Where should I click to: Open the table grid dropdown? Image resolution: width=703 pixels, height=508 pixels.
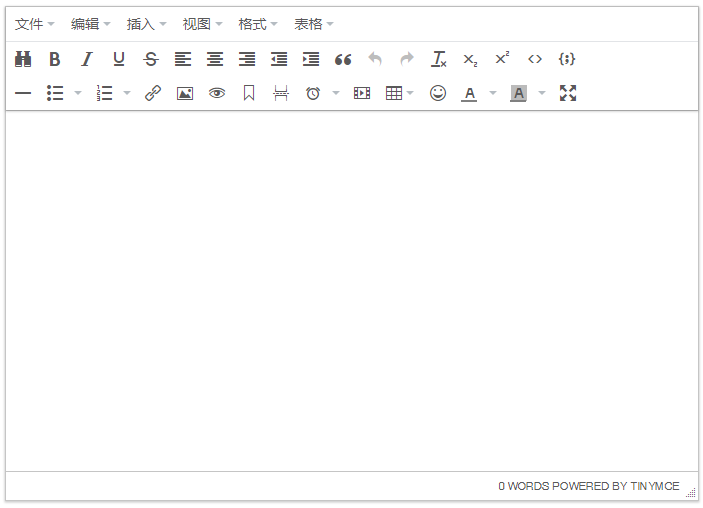[x=399, y=93]
